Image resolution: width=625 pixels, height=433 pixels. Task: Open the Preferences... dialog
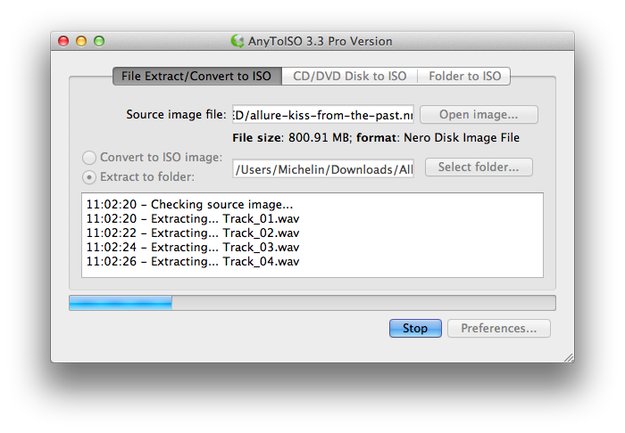pyautogui.click(x=499, y=328)
